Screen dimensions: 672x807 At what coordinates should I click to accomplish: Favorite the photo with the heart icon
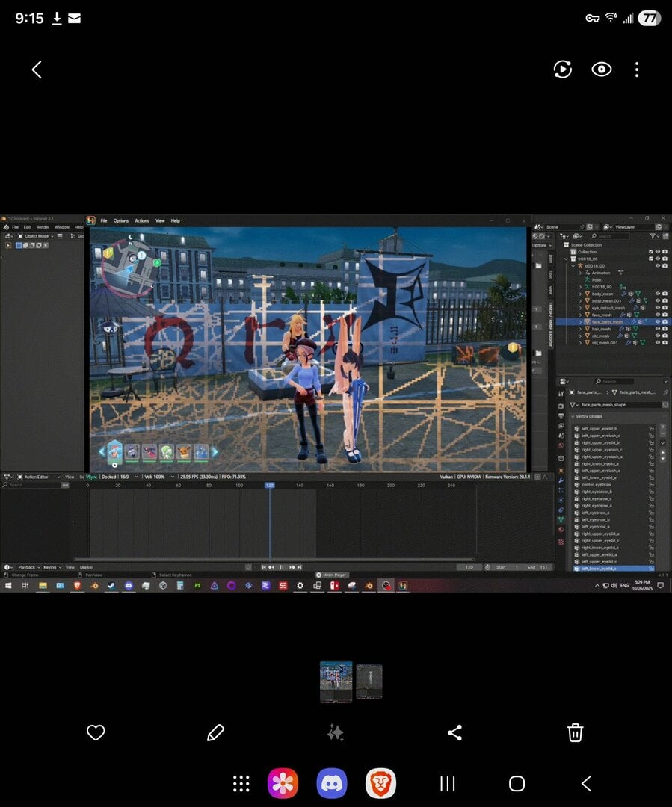pyautogui.click(x=96, y=732)
